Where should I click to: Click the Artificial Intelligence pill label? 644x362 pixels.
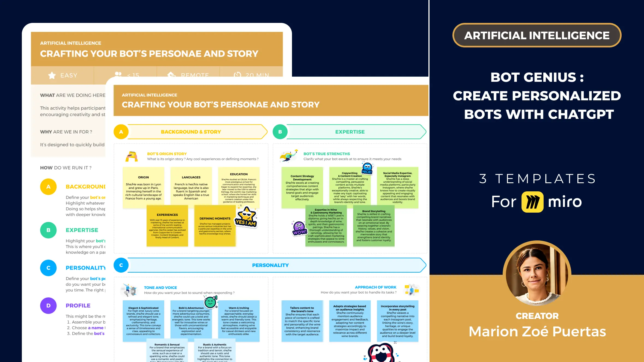(537, 35)
